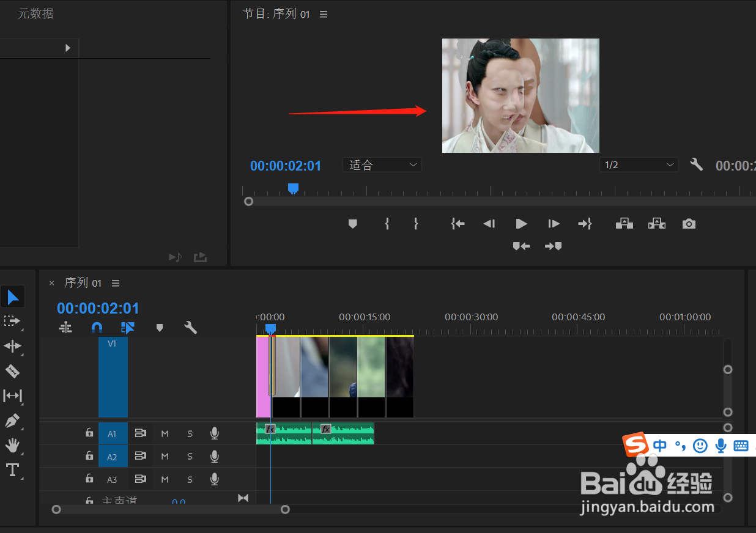This screenshot has width=756, height=533.
Task: Toggle sync lock on A2
Action: (x=140, y=456)
